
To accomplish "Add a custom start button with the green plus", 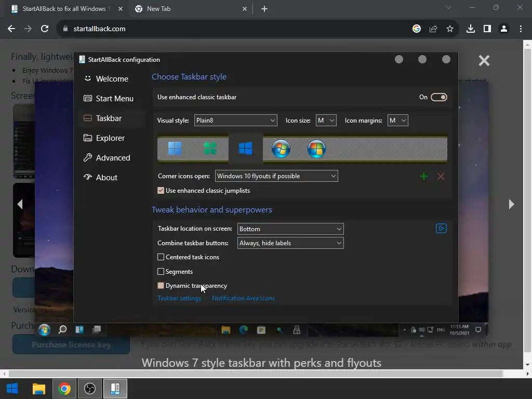I will coord(424,176).
